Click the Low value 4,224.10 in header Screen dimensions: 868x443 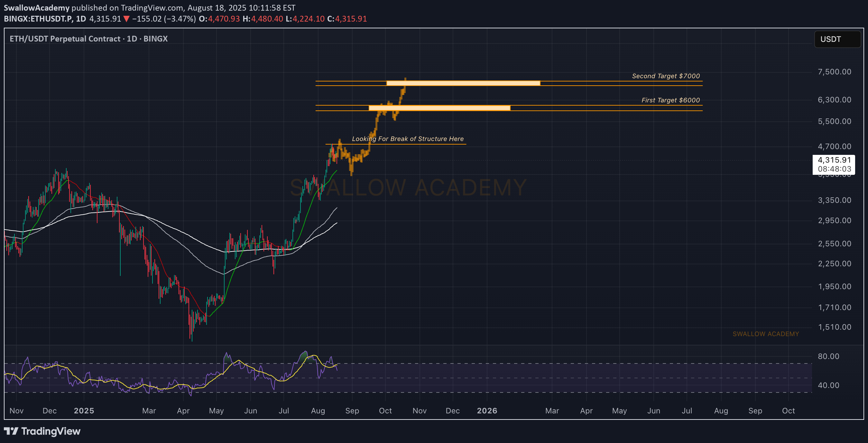(308, 19)
